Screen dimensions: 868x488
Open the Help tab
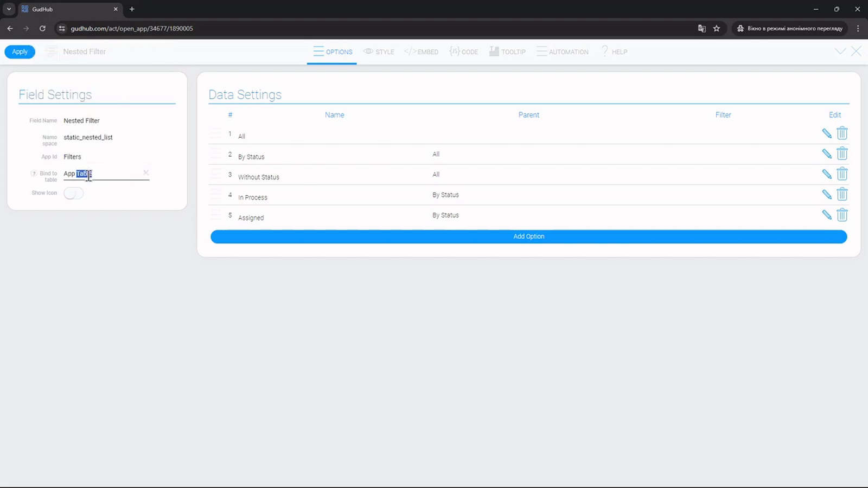[x=614, y=52]
